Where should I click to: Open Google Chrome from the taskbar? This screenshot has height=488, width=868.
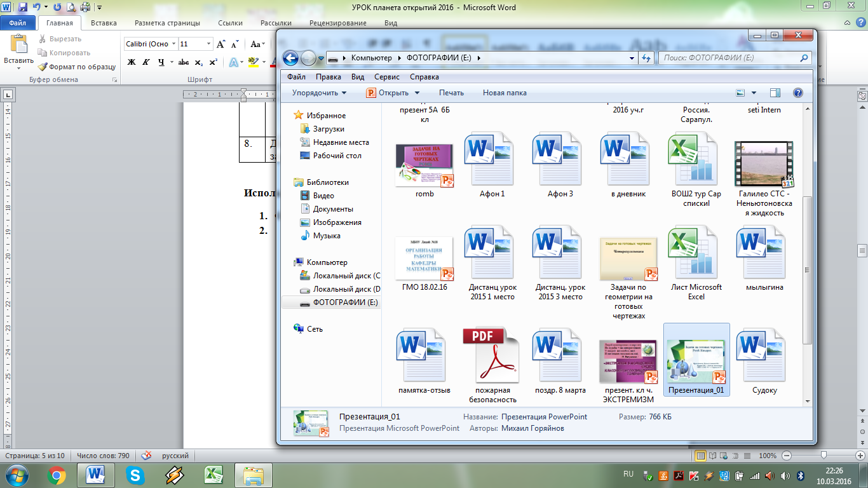click(x=56, y=475)
